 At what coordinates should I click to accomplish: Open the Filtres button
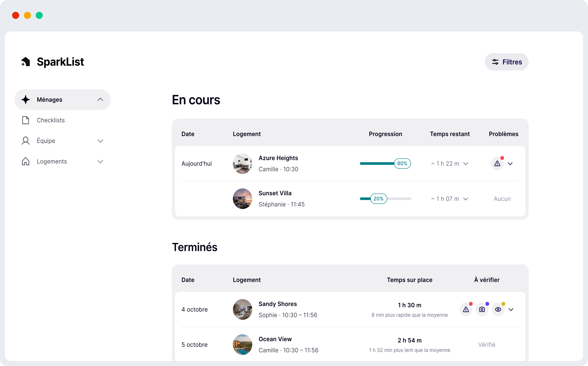pos(507,62)
